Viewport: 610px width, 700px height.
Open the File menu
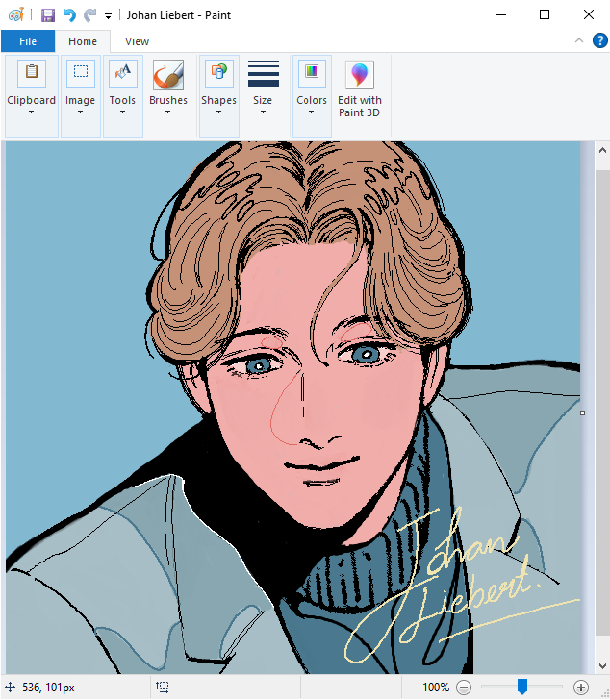pos(28,41)
